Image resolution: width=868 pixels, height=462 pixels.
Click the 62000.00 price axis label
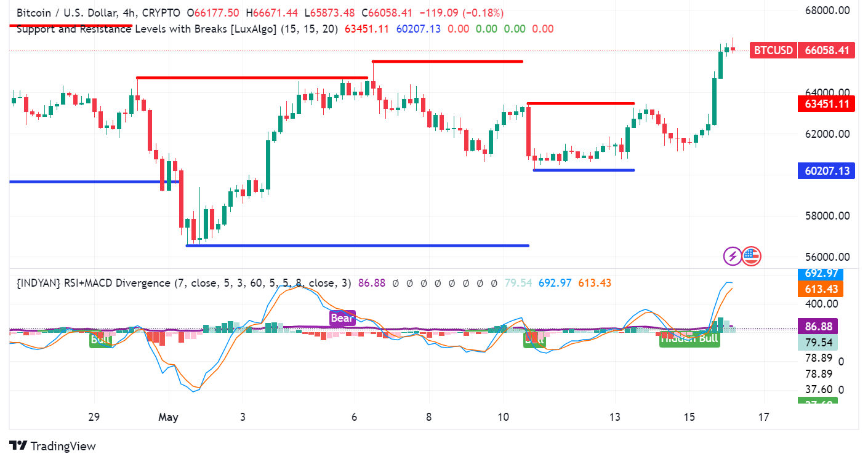coord(827,134)
